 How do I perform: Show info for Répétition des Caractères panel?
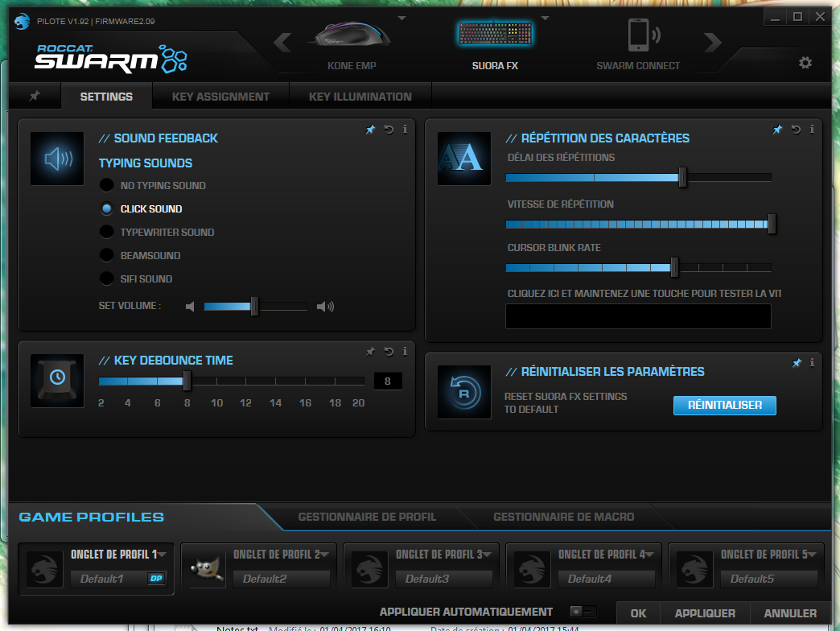click(x=812, y=129)
